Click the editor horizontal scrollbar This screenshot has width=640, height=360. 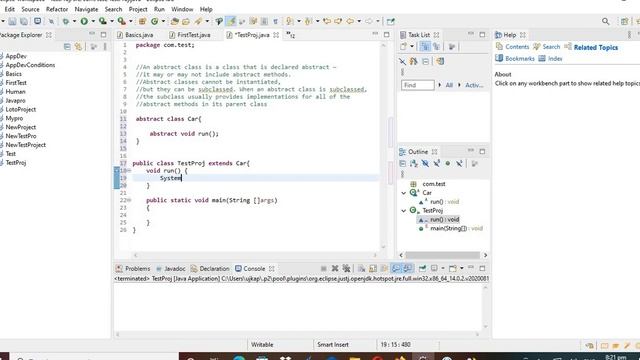[x=255, y=255]
